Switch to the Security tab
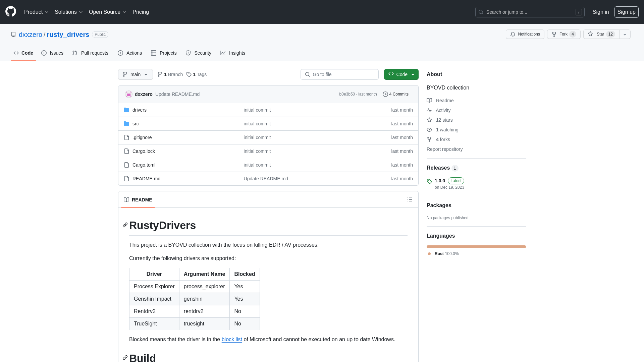The height and width of the screenshot is (362, 644). pyautogui.click(x=199, y=53)
